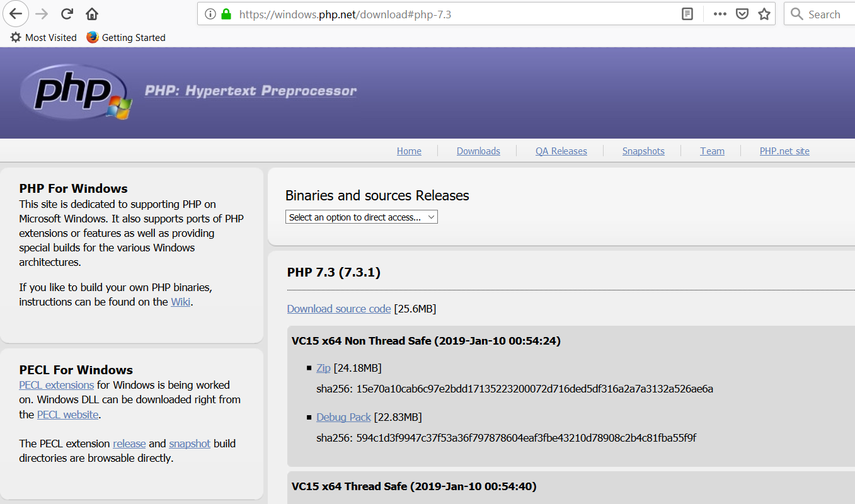855x504 pixels.
Task: Click 'VC15 x64 Non Thread Safe' heading
Action: tap(426, 341)
